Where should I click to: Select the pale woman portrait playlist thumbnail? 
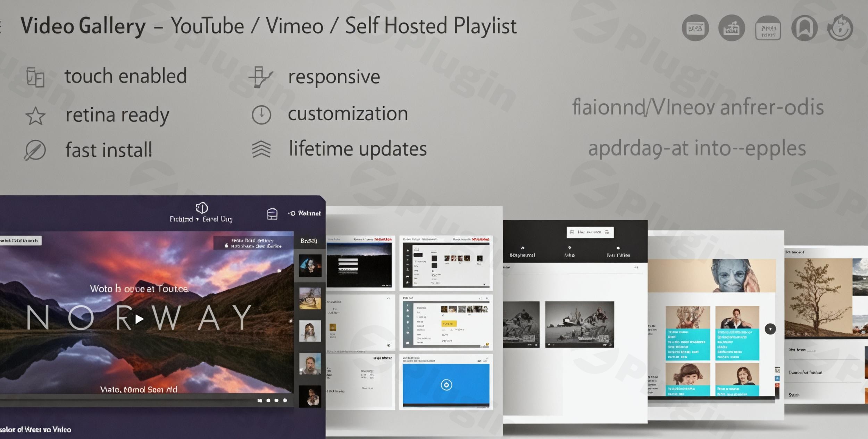(x=310, y=331)
